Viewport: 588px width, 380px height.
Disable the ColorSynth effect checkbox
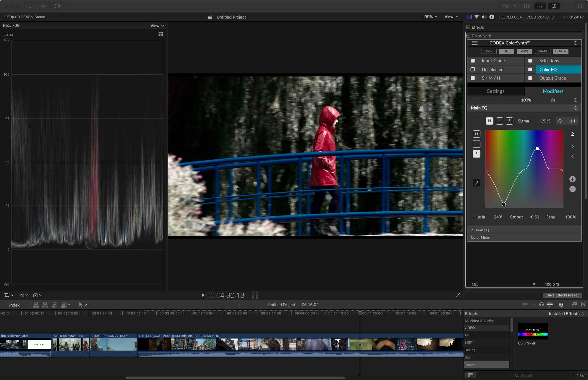468,36
